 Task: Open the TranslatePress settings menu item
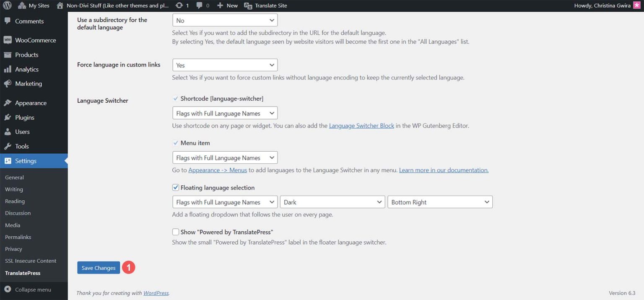click(x=23, y=273)
